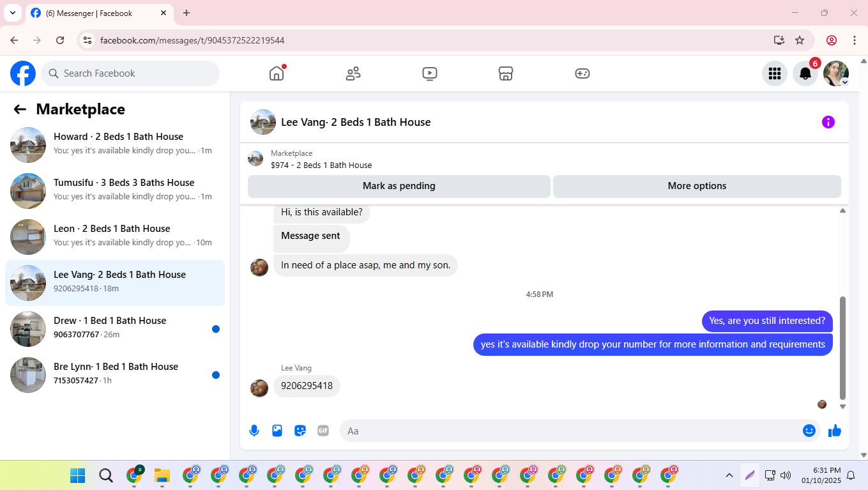Click the $974 - 2 Beds listing link
Screen dimensions: 868x490
tap(321, 165)
